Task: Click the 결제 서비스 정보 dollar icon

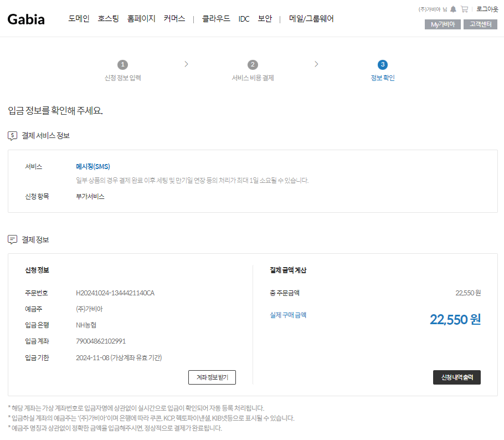Action: click(x=13, y=136)
